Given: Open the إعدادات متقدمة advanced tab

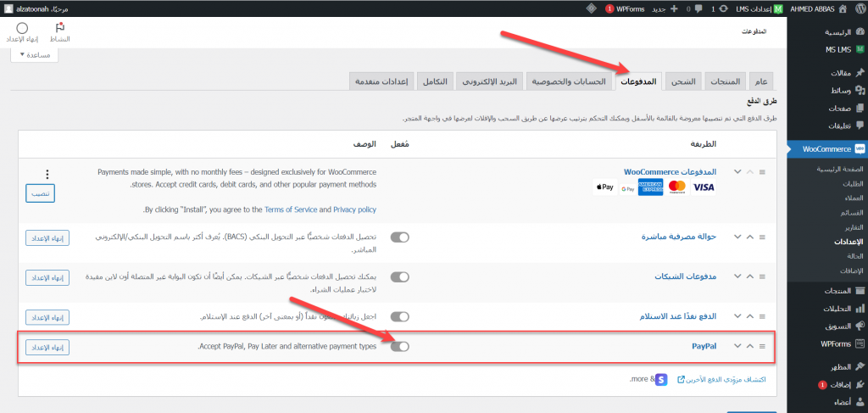Looking at the screenshot, I should click(x=381, y=81).
